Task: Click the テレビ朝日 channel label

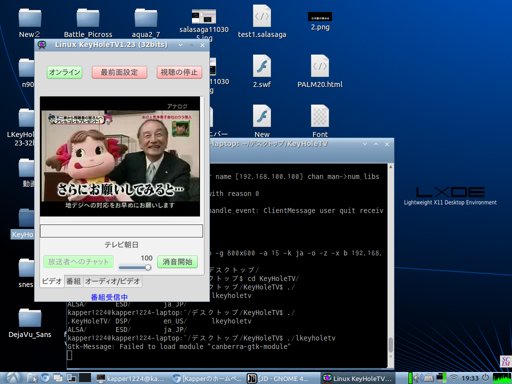Action: [121, 245]
